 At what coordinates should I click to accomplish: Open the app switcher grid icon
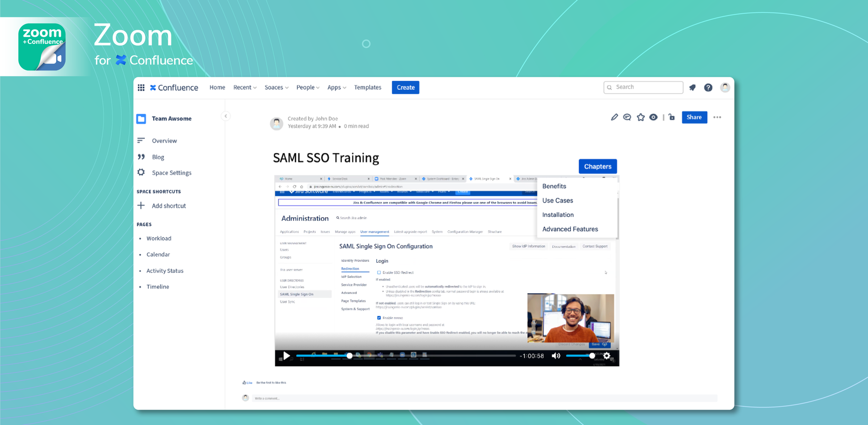pyautogui.click(x=141, y=87)
